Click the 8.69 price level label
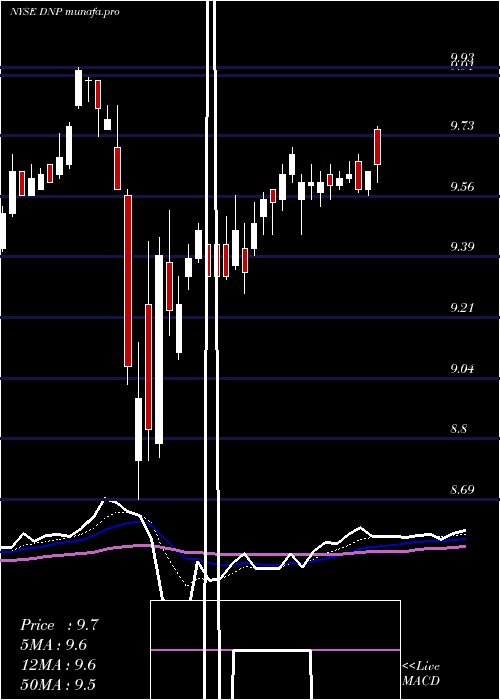This screenshot has width=500, height=700. coord(462,490)
